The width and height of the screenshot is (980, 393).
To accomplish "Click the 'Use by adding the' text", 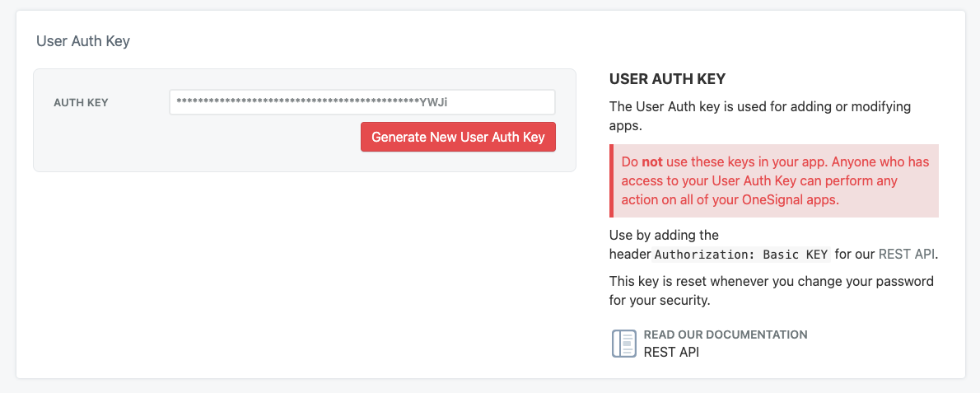I will click(664, 235).
